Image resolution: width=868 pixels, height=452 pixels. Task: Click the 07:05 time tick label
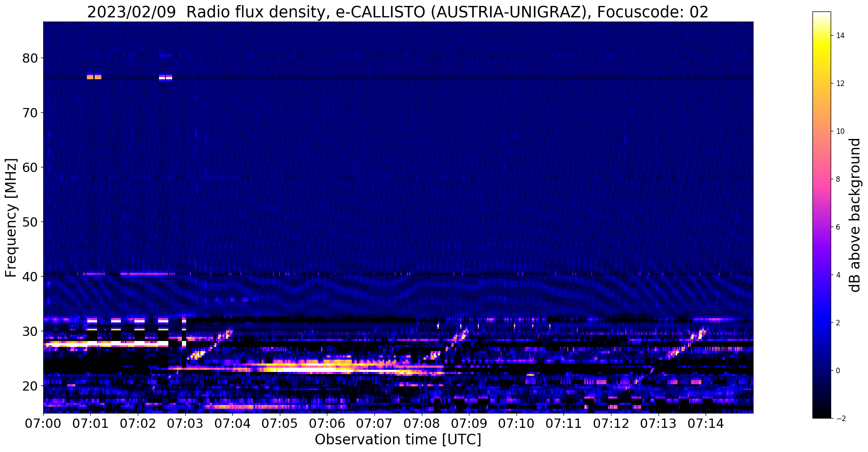click(280, 423)
